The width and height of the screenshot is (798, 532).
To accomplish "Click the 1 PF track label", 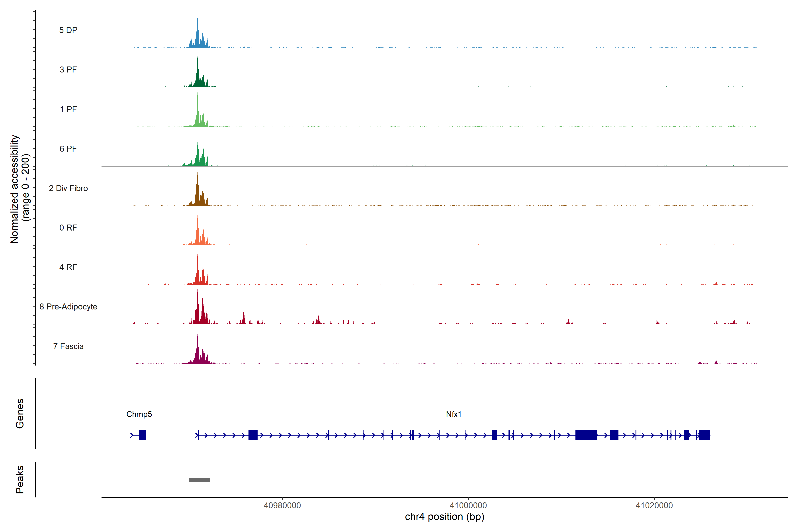I will [x=68, y=109].
